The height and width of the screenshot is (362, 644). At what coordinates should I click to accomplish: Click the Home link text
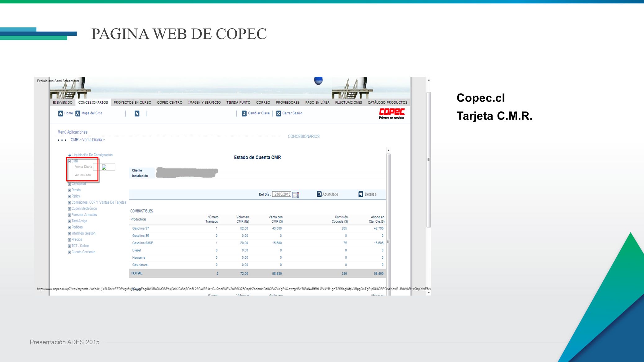coord(69,113)
